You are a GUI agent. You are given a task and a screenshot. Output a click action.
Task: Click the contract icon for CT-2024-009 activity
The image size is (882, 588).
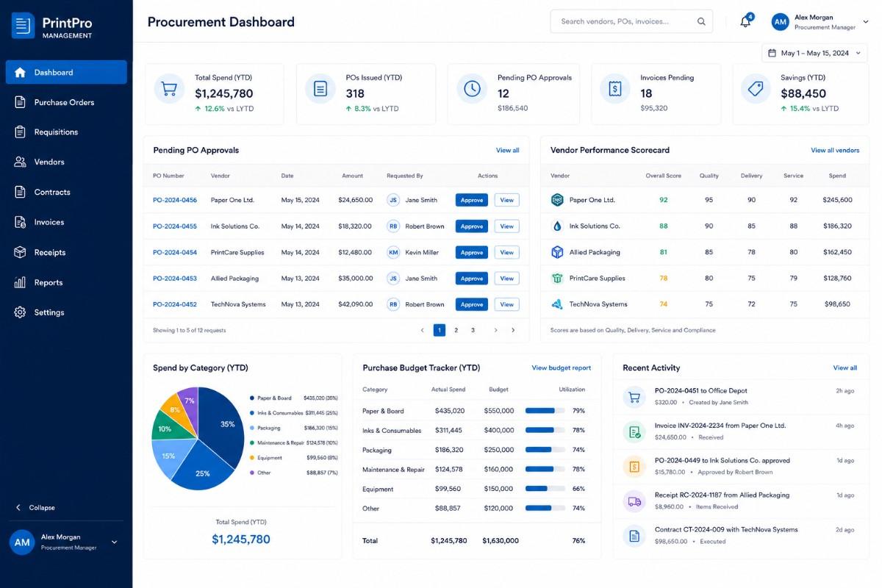(634, 536)
